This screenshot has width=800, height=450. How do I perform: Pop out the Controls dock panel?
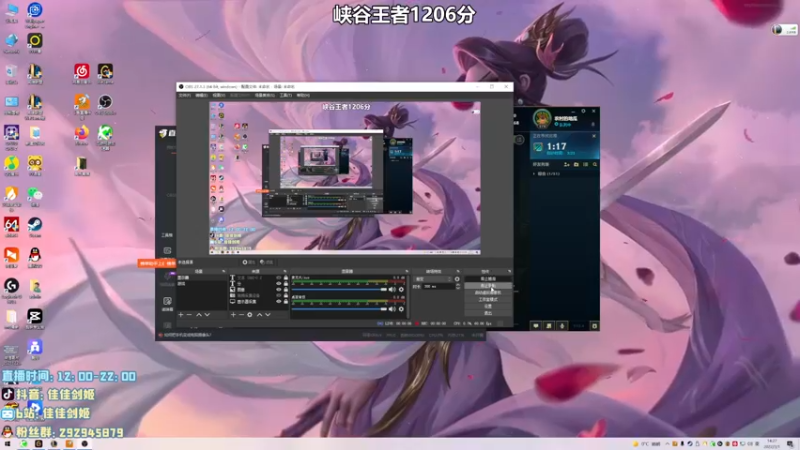click(x=509, y=271)
